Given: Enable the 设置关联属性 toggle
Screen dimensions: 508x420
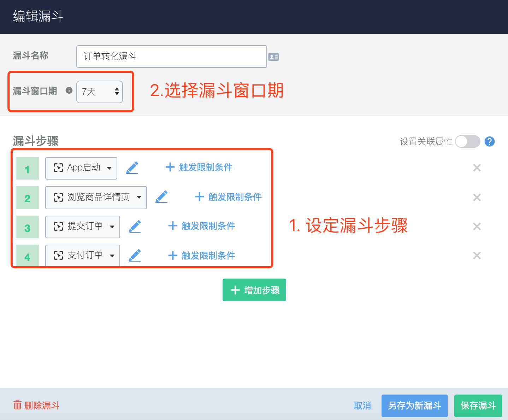Looking at the screenshot, I should [x=467, y=141].
